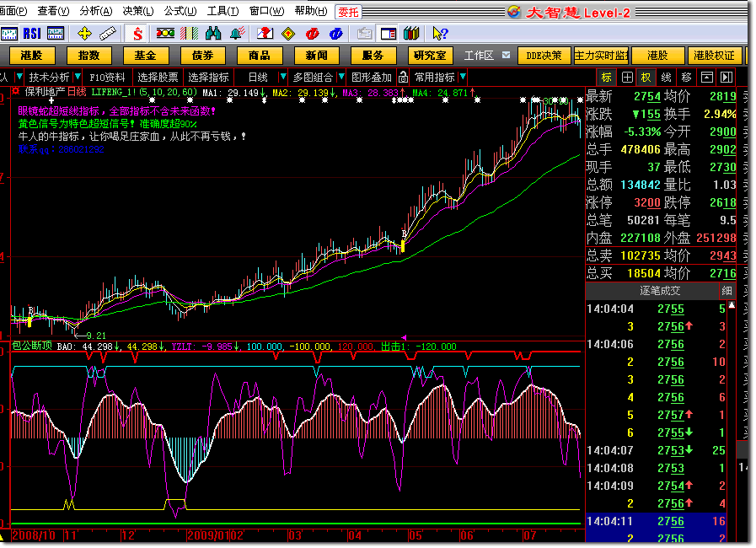Open the 帮助(H) menu

point(311,11)
